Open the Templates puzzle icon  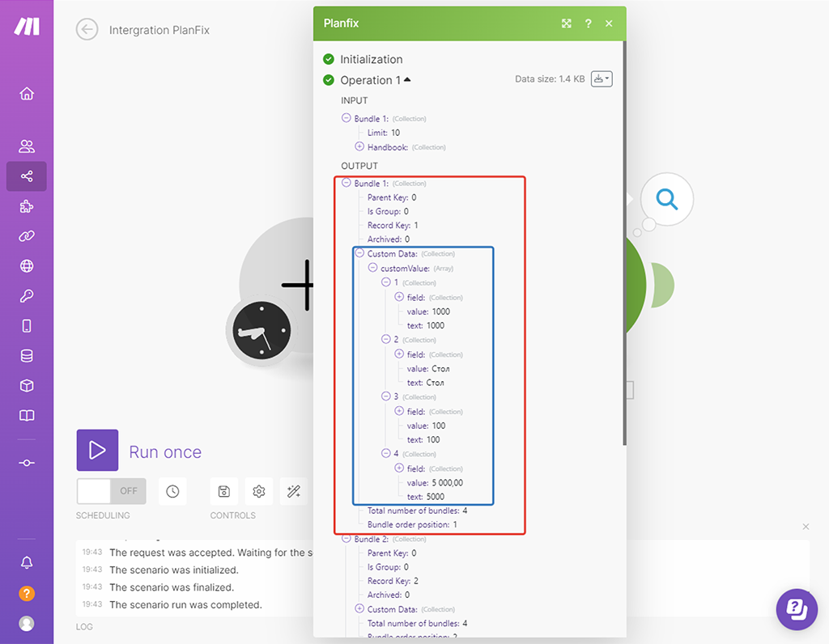(27, 206)
